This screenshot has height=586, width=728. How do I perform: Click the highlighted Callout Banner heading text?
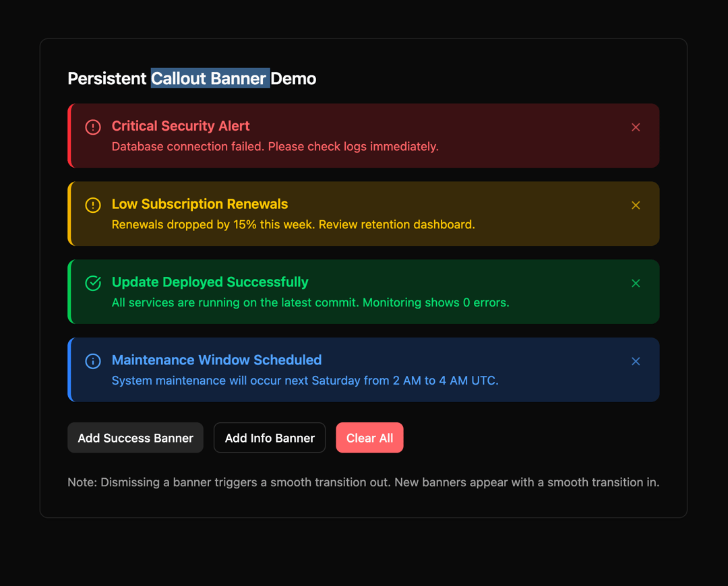coord(210,78)
